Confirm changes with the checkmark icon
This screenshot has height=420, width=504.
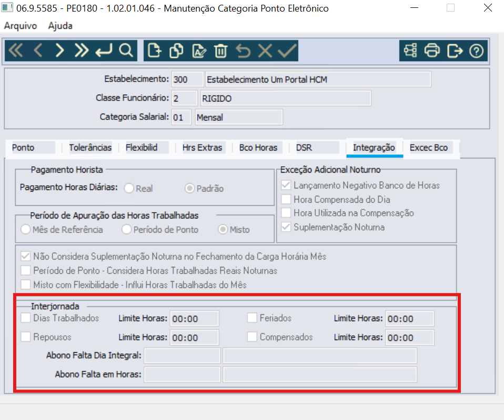click(x=287, y=51)
